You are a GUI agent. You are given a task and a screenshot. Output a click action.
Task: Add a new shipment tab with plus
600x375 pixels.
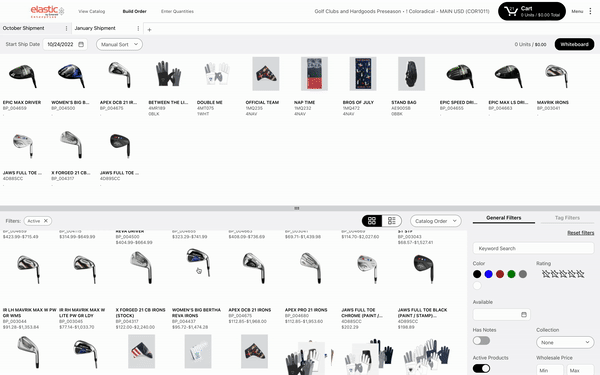(x=150, y=29)
